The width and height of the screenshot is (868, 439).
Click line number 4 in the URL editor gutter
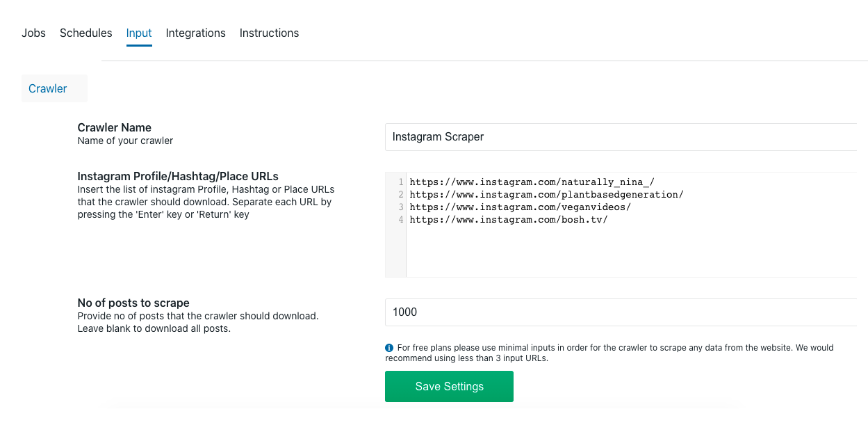[400, 220]
